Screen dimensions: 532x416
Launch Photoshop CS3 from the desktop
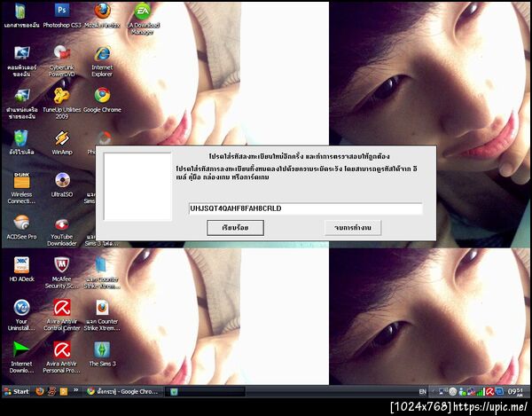pos(62,15)
